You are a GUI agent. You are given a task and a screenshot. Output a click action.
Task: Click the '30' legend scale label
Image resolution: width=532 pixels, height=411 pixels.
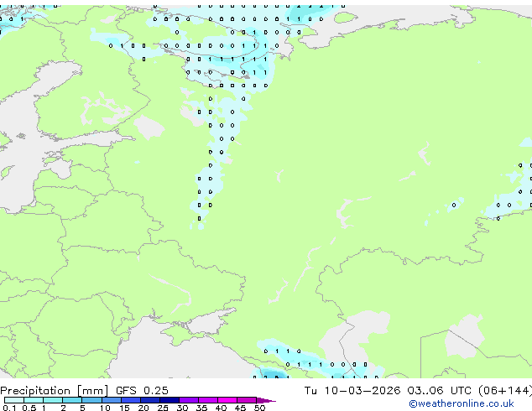pyautogui.click(x=182, y=408)
